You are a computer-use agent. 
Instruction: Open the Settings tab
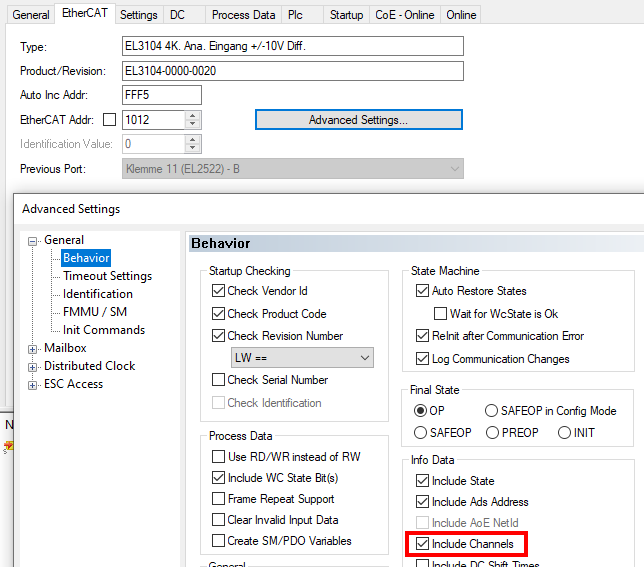coord(138,15)
